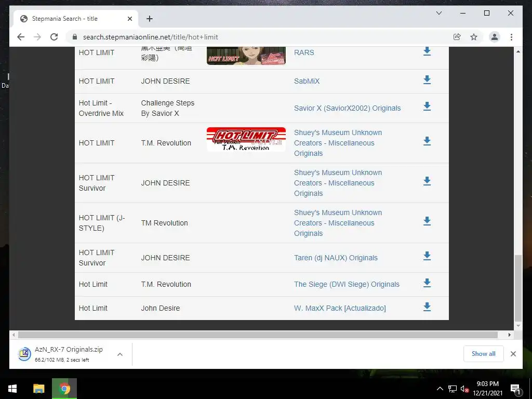Image resolution: width=532 pixels, height=399 pixels.
Task: Open The Siege (DWI Siege) Originals link
Action: point(347,284)
